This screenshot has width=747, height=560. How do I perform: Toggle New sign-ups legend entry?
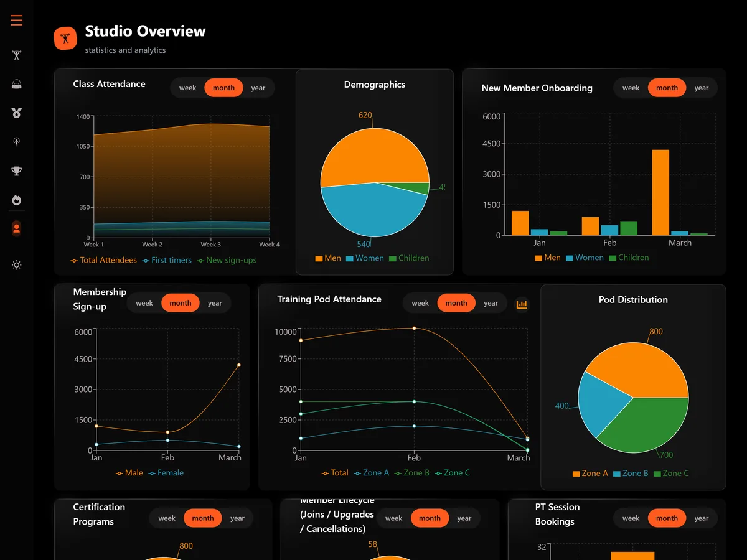point(227,260)
